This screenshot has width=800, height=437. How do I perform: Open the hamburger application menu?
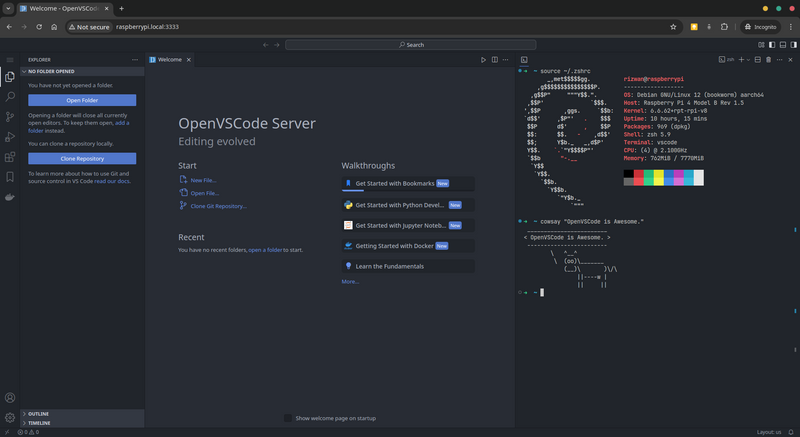[x=10, y=60]
